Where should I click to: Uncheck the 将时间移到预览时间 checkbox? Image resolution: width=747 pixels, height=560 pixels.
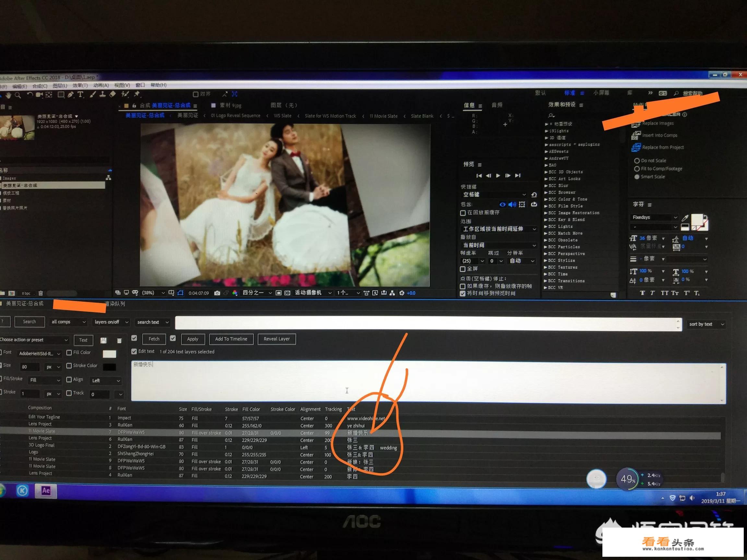pos(463,294)
